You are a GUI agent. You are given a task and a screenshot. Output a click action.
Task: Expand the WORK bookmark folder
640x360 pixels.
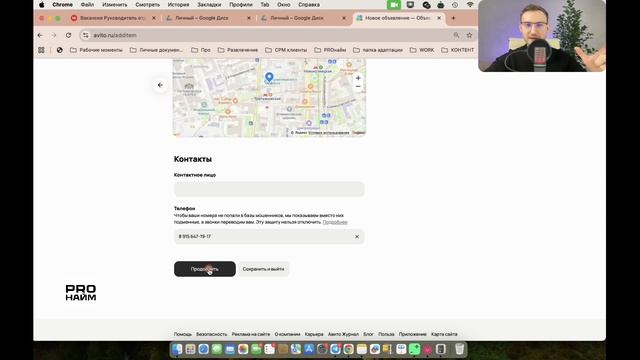[422, 50]
